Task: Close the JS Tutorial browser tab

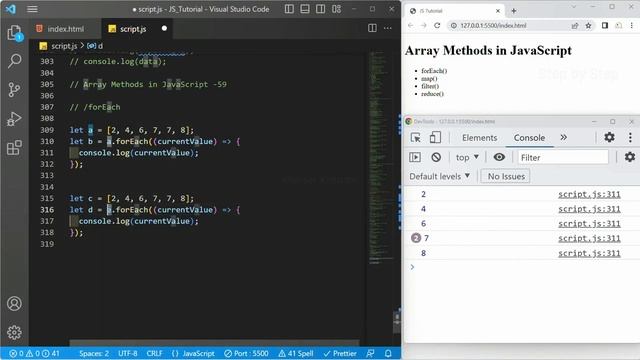Action: (x=498, y=11)
